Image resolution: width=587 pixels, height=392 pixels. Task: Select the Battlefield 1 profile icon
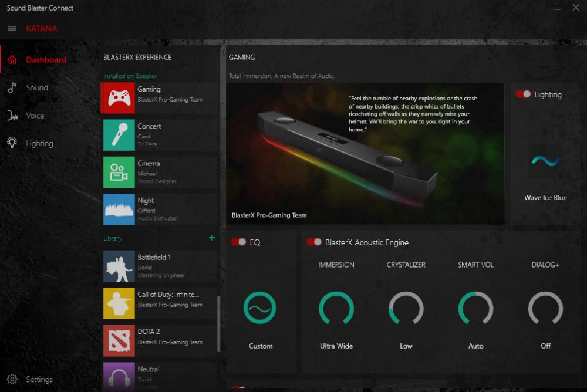coord(119,266)
